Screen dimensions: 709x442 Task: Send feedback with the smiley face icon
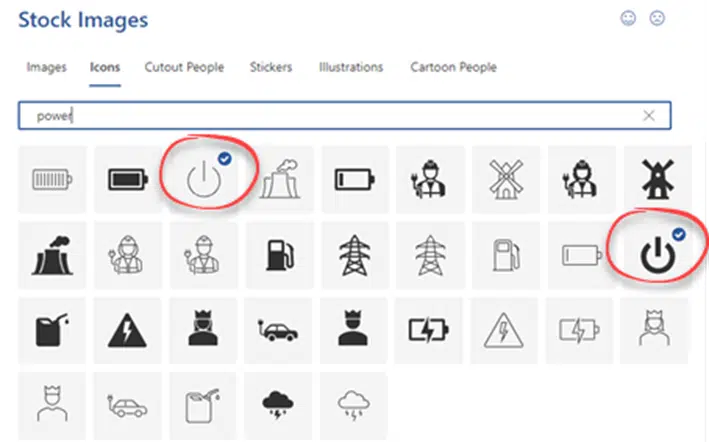(x=628, y=19)
